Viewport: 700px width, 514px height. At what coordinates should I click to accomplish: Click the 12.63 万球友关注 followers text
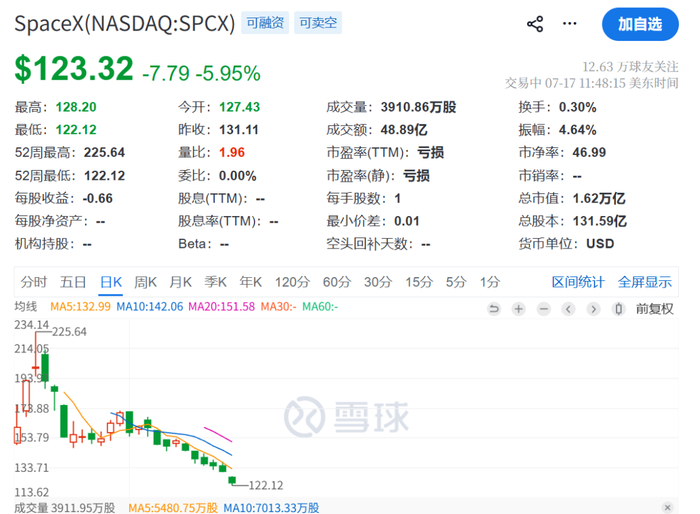coord(630,67)
